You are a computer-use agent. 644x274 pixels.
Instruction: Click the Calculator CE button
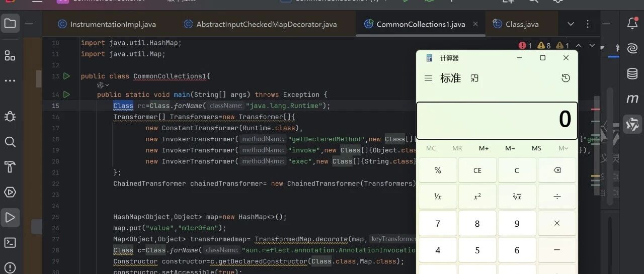[477, 170]
